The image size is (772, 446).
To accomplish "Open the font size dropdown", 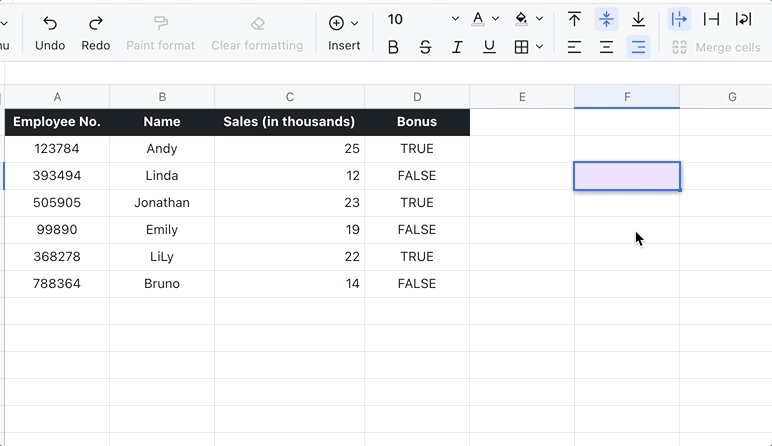I will [455, 19].
